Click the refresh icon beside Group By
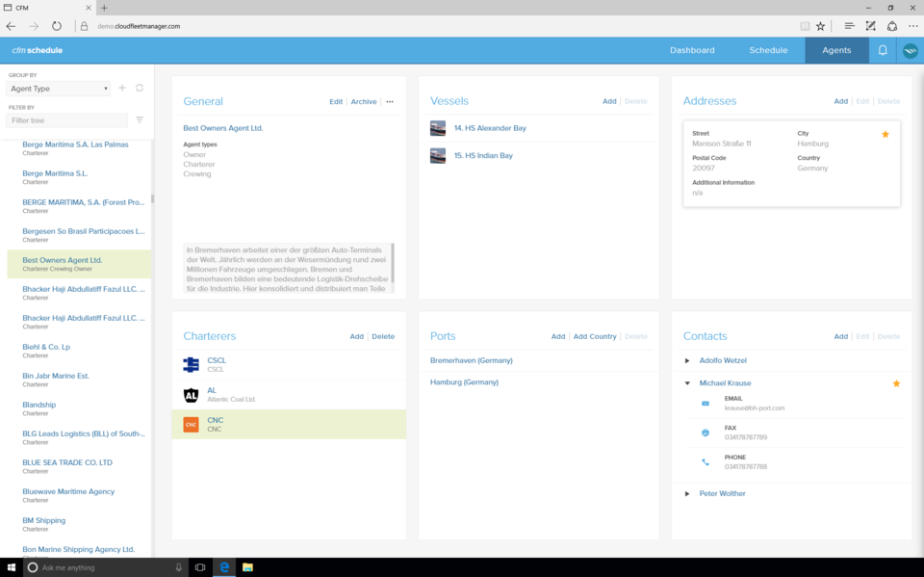Image resolution: width=924 pixels, height=577 pixels. 140,88
